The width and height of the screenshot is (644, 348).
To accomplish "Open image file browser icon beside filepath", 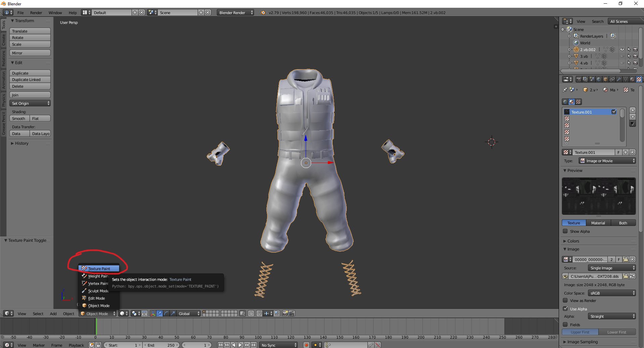I will (x=625, y=276).
